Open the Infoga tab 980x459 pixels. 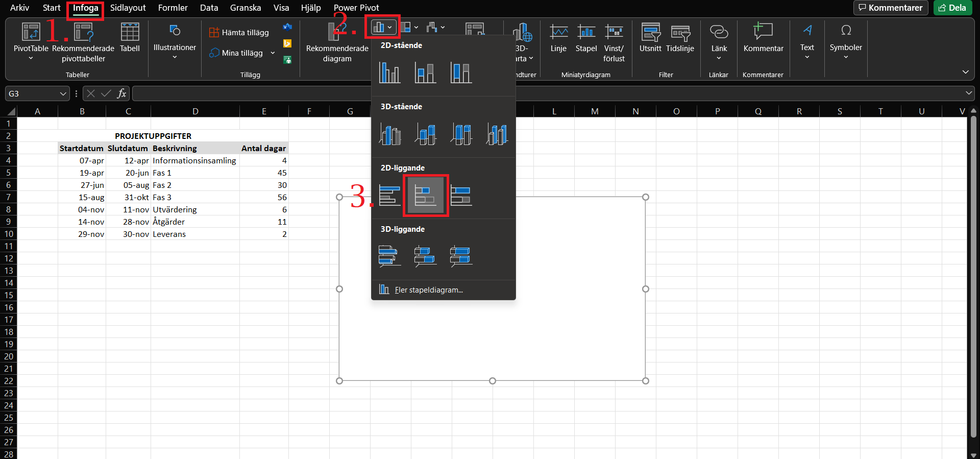pos(85,8)
